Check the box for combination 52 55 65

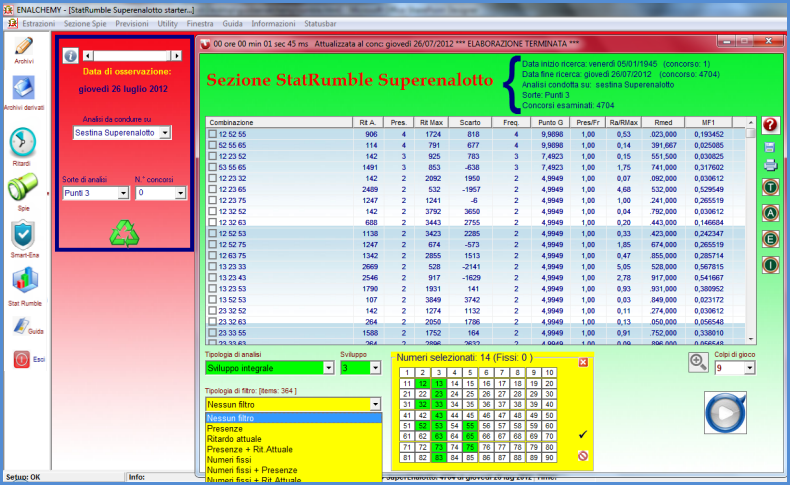point(213,146)
